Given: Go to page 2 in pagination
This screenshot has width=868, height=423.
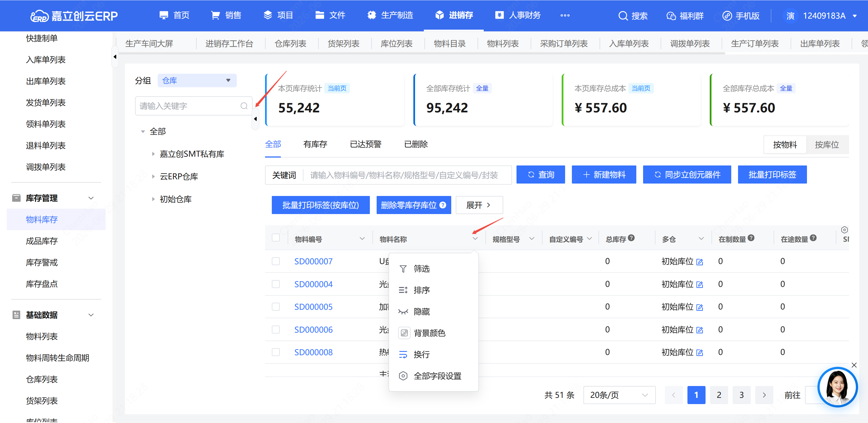Looking at the screenshot, I should pos(719,395).
